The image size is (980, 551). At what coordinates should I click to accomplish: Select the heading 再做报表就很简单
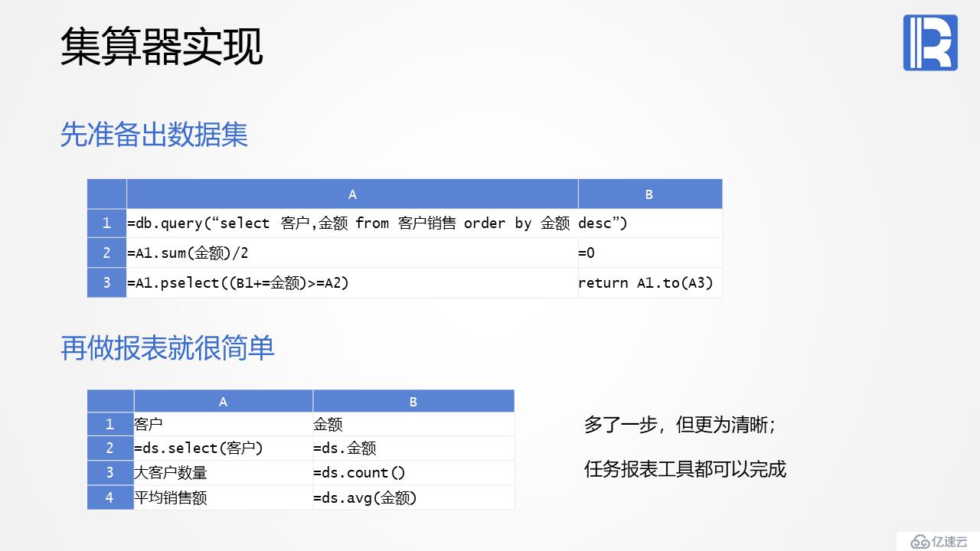point(167,348)
